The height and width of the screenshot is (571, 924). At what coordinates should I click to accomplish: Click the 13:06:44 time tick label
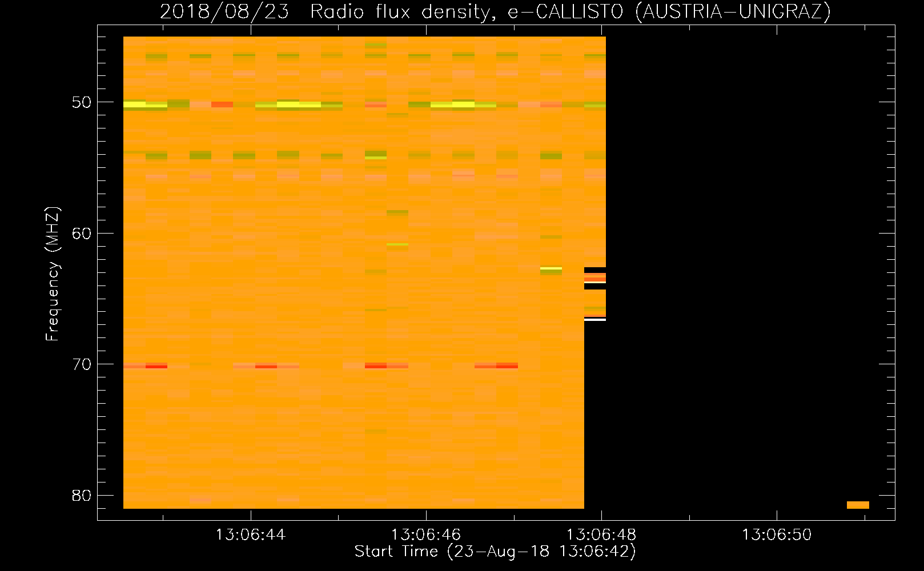[x=250, y=535]
